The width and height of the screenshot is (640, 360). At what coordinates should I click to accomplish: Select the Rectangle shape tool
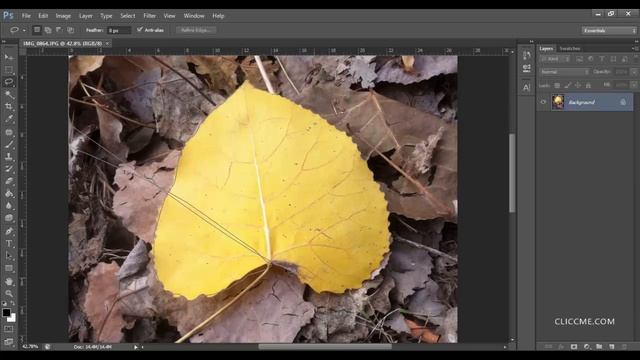coord(9,268)
